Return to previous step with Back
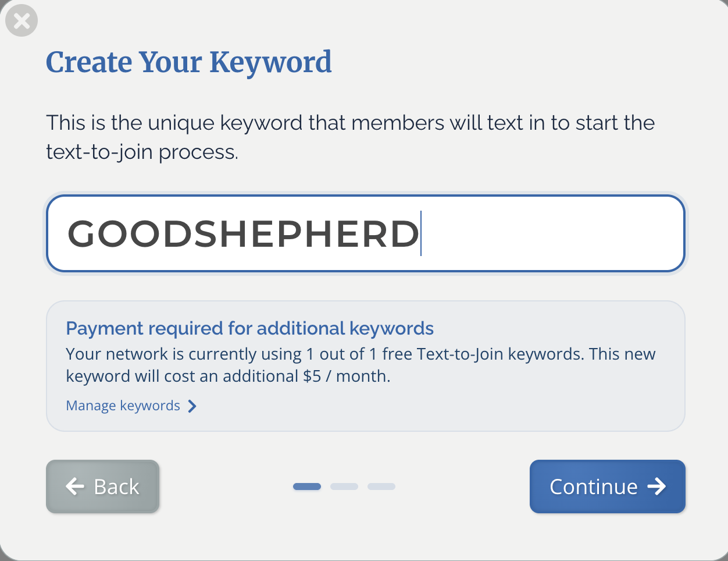 102,487
